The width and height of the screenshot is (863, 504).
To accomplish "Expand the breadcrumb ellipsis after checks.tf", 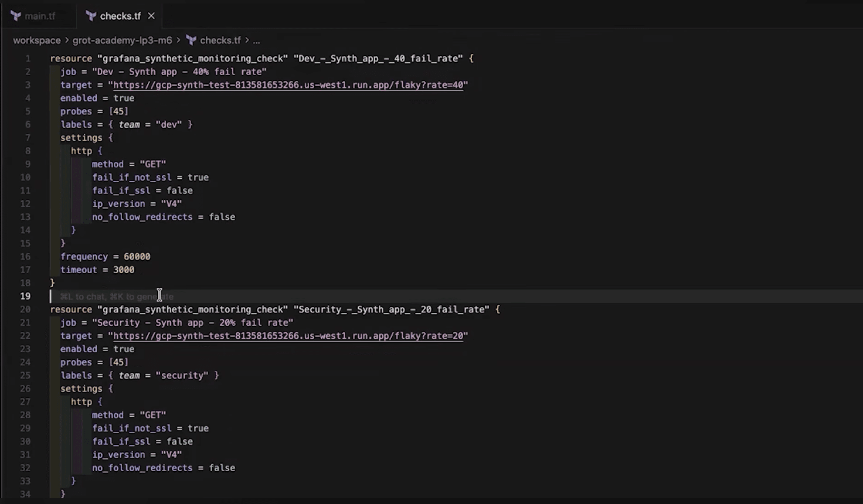I will pyautogui.click(x=256, y=40).
